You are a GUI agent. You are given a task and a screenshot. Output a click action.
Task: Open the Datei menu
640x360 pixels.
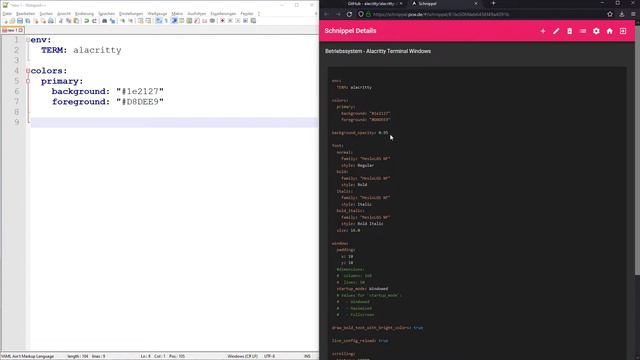point(7,13)
